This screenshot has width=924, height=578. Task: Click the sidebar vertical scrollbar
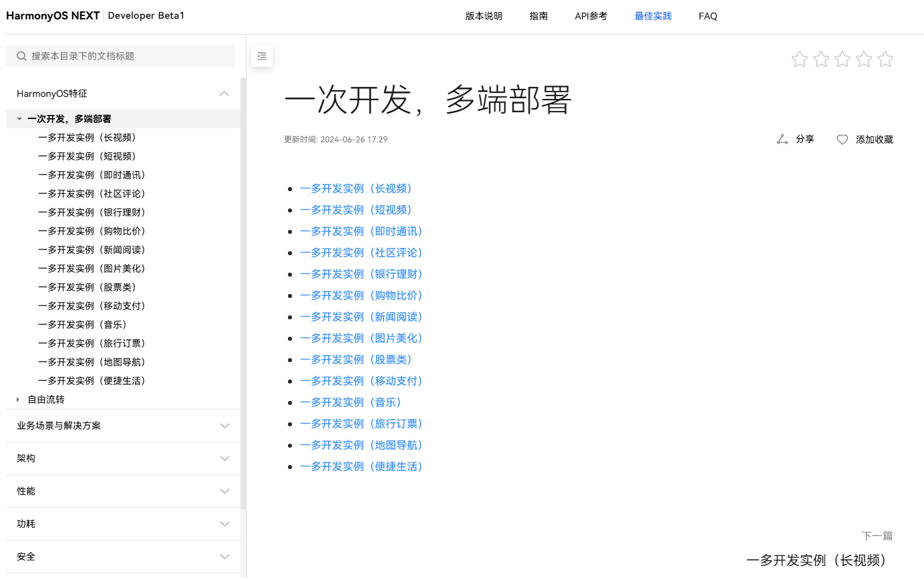243,294
